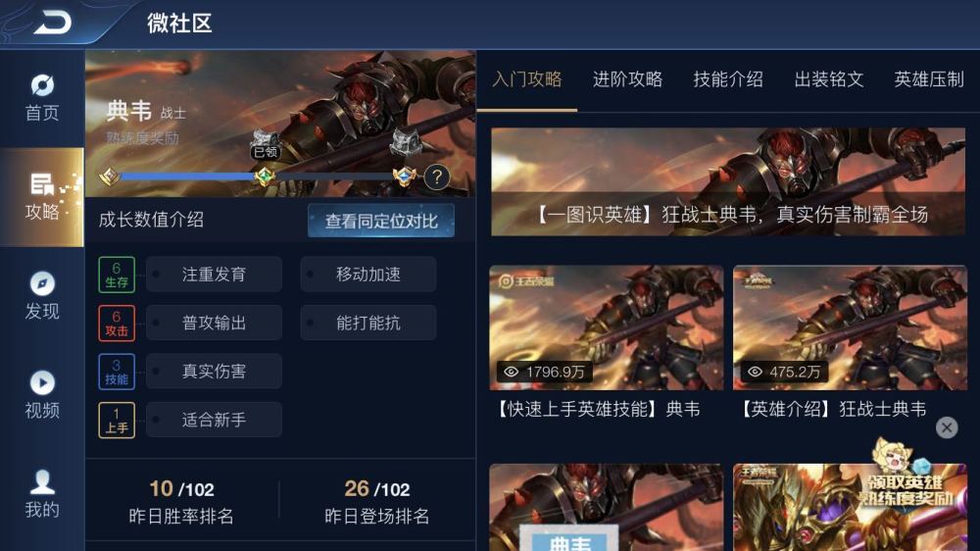Select the 出装铭文 tab

pos(829,79)
